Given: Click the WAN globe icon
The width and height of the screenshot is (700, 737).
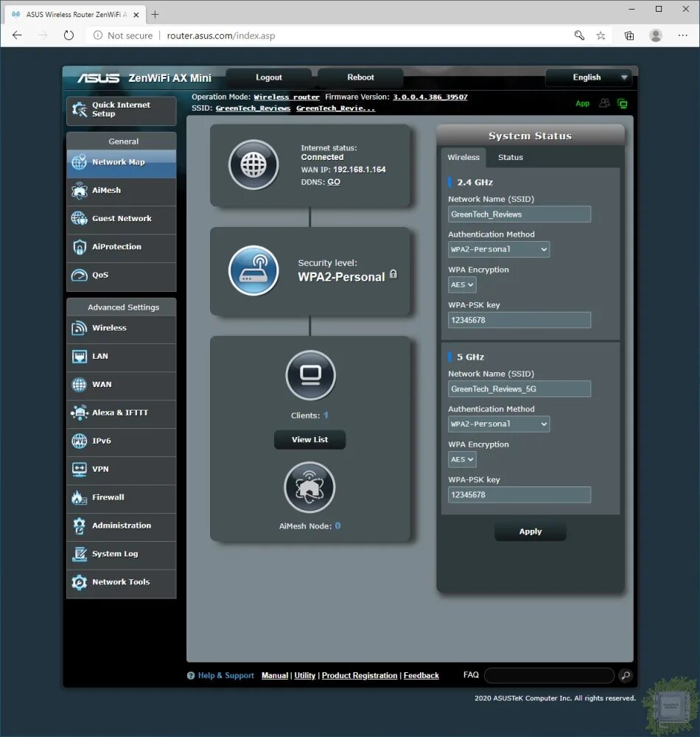Looking at the screenshot, I should 79,385.
